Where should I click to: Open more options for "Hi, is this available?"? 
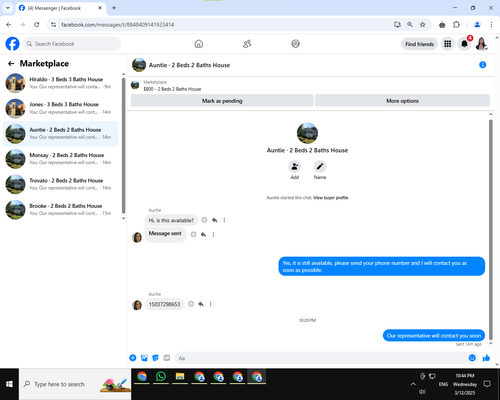point(224,220)
